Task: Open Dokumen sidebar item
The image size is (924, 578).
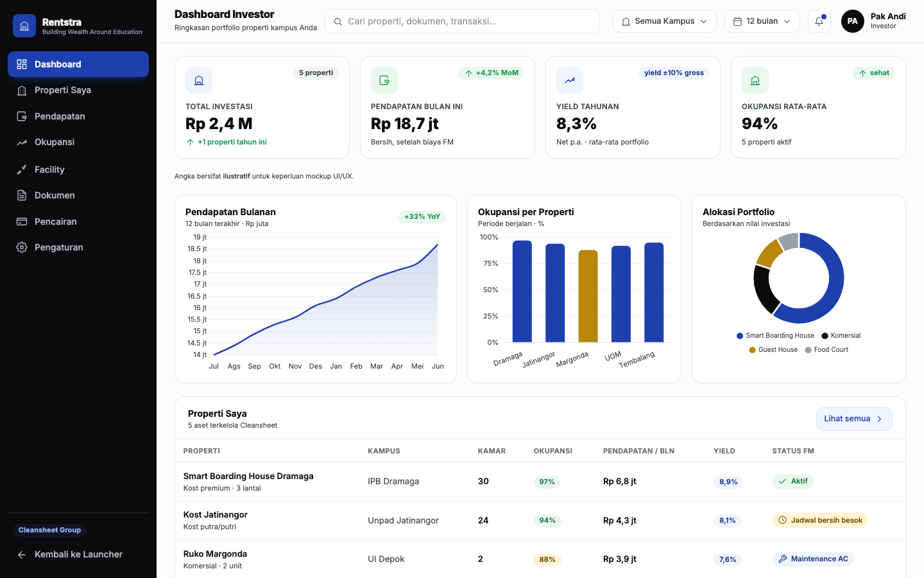Action: click(x=78, y=195)
